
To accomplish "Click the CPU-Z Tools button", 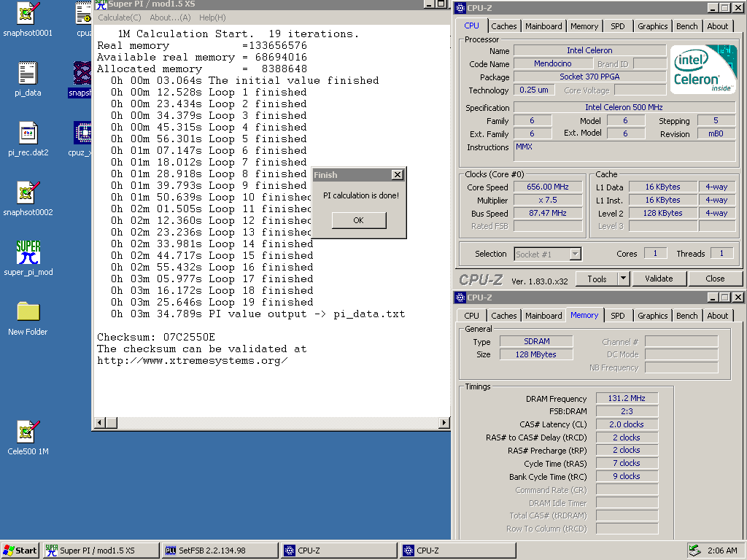I will pyautogui.click(x=597, y=279).
